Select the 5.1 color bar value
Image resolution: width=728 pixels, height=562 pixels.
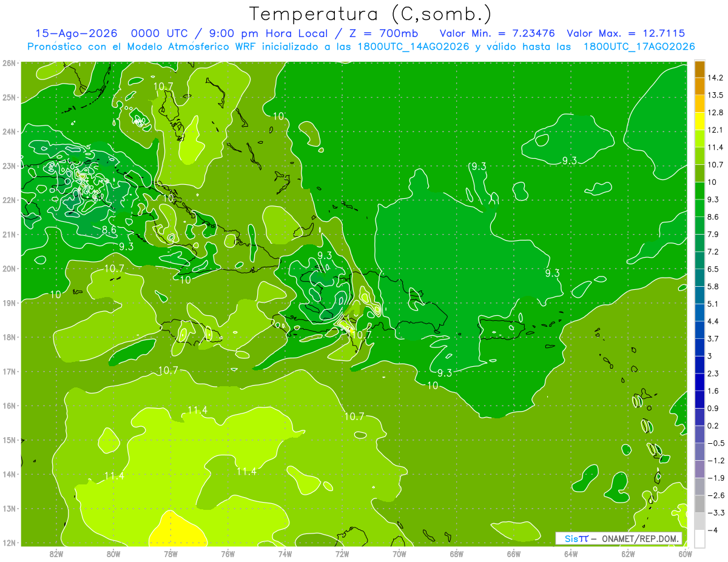pos(713,304)
